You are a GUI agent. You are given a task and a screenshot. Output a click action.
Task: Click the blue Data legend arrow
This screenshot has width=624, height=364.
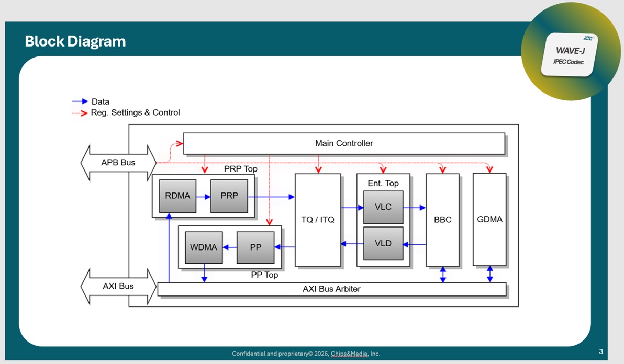tap(80, 101)
